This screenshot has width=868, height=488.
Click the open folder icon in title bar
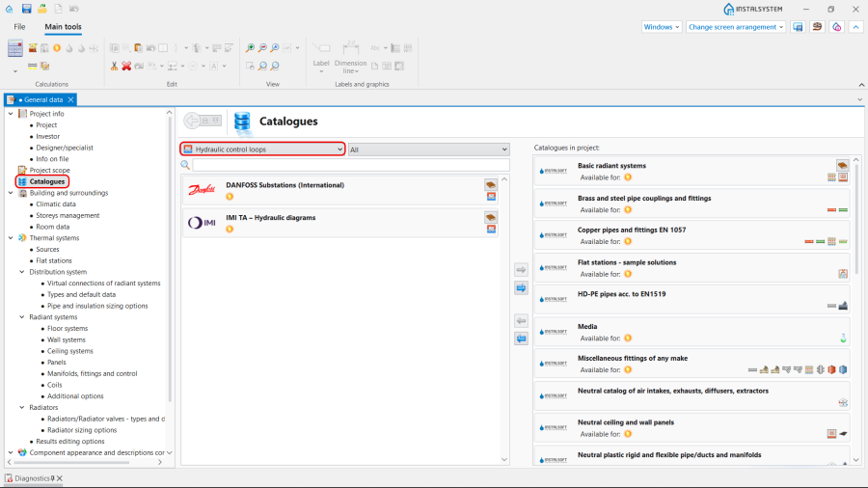(x=42, y=9)
